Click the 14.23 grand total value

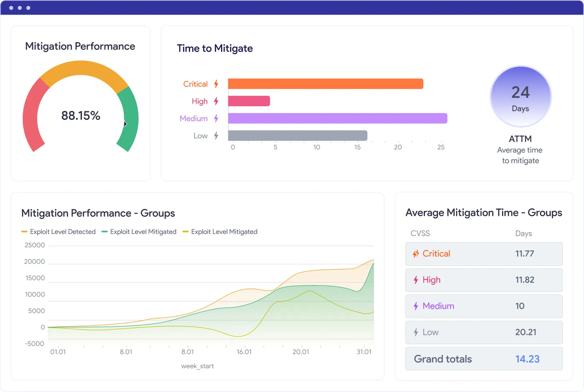coord(527,359)
